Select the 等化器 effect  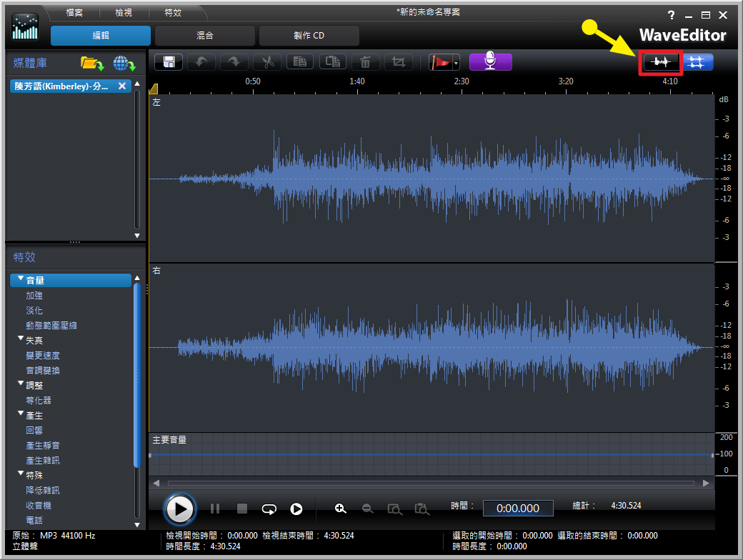coord(39,400)
